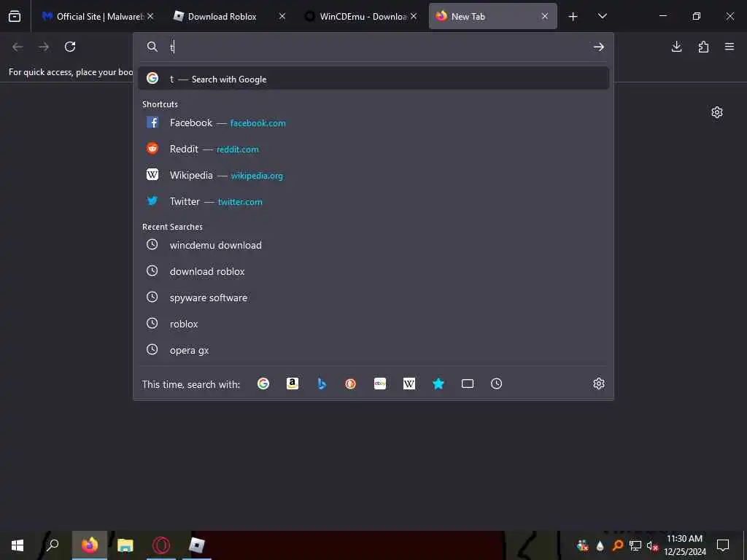This screenshot has width=747, height=560.
Task: Select recent search 'roblox'
Action: coord(373,324)
